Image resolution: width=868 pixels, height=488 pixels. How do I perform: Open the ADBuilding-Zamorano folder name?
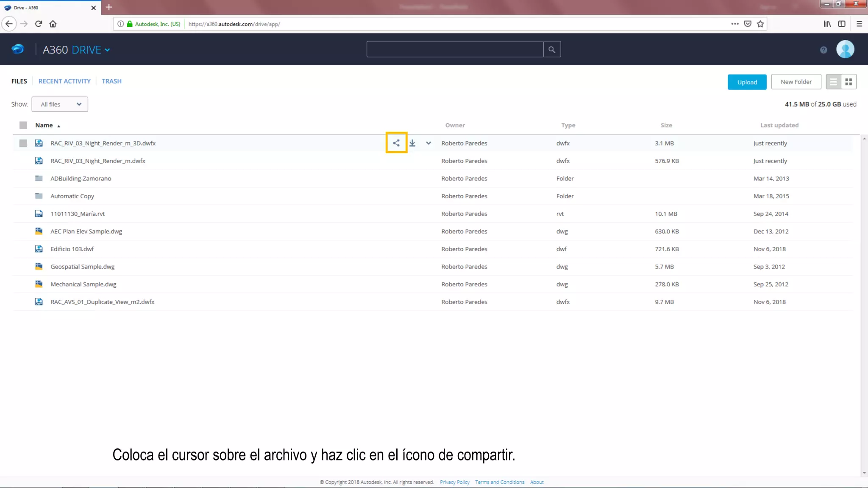(81, 178)
